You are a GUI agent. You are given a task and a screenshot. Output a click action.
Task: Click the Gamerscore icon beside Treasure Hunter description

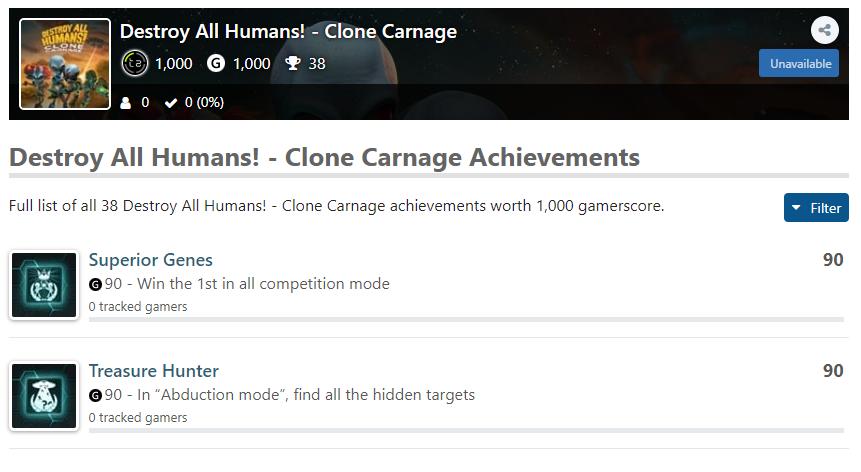(95, 395)
